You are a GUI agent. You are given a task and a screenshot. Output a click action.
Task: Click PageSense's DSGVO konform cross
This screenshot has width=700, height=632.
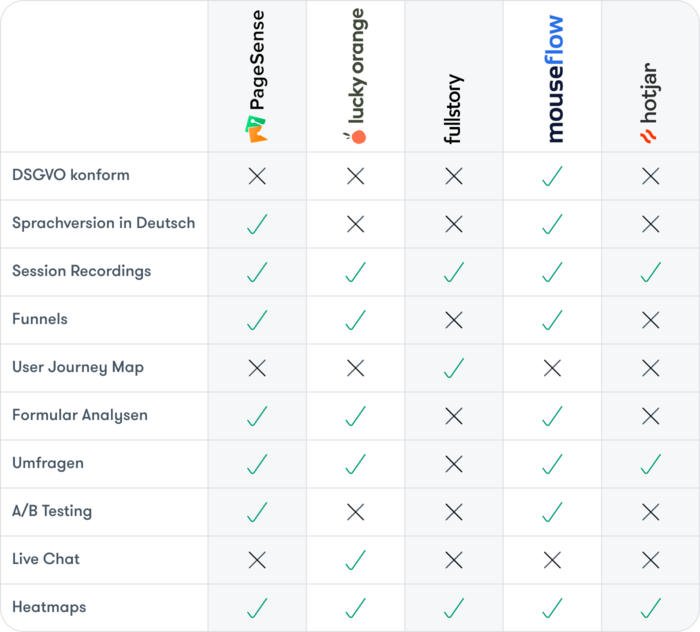[257, 176]
